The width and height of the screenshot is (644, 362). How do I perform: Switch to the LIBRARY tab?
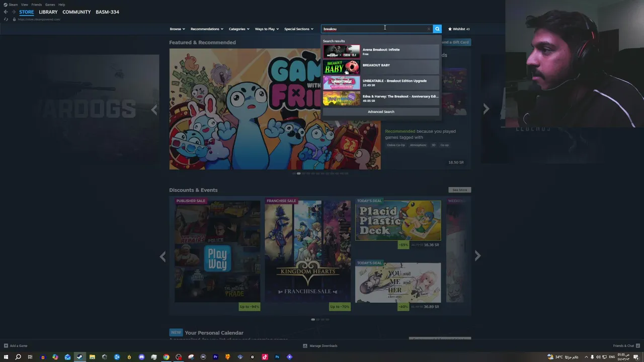[x=48, y=12]
